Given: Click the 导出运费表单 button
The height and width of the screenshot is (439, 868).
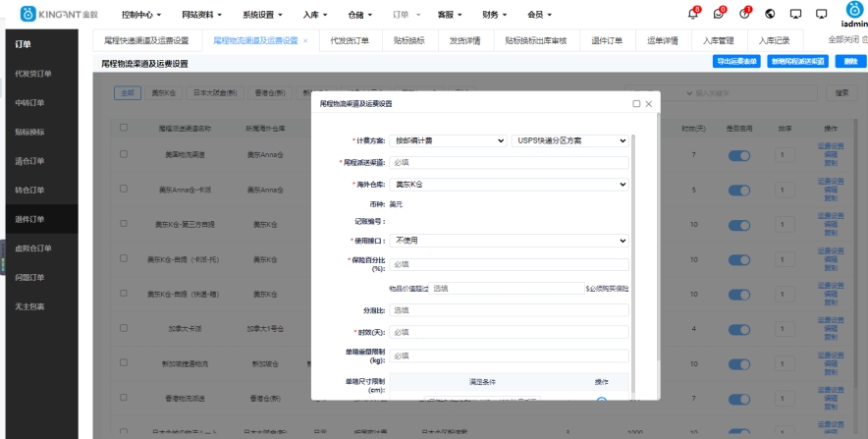Looking at the screenshot, I should click(736, 62).
